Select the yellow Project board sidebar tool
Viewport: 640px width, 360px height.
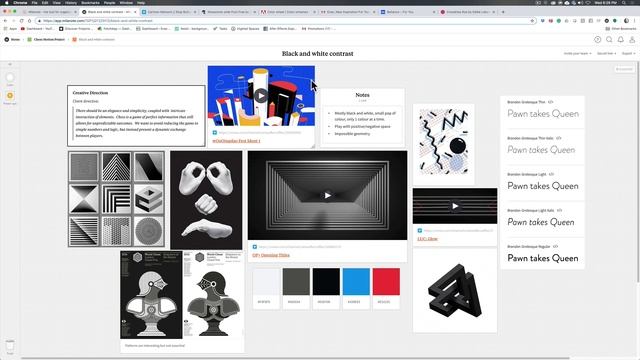tap(10, 96)
